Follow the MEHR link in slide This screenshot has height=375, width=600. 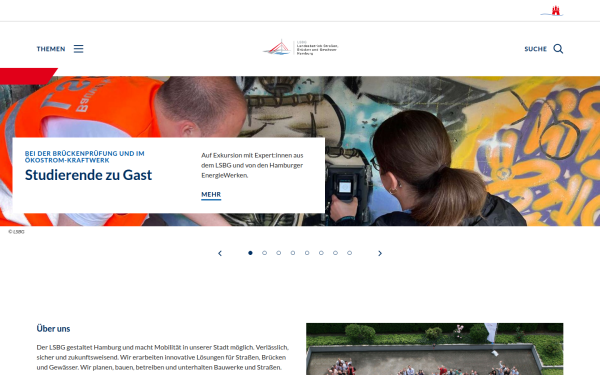click(x=211, y=195)
